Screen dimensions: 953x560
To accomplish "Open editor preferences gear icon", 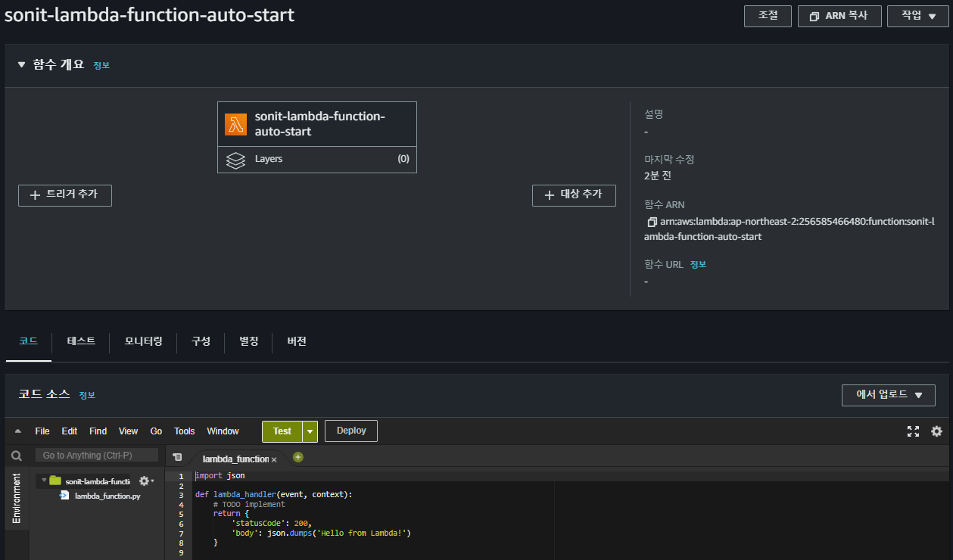I will (x=936, y=431).
